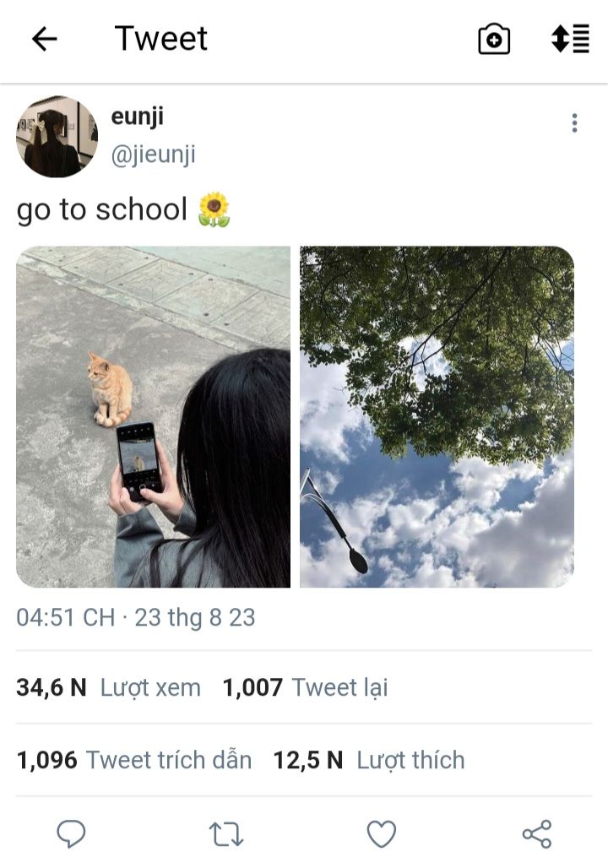Open the tree and sky photo
This screenshot has width=608, height=868.
437,417
